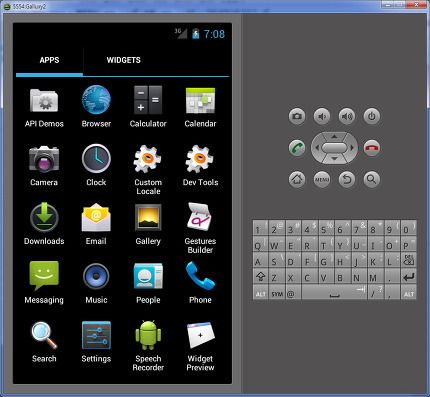Click the right ALT key

tap(408, 293)
